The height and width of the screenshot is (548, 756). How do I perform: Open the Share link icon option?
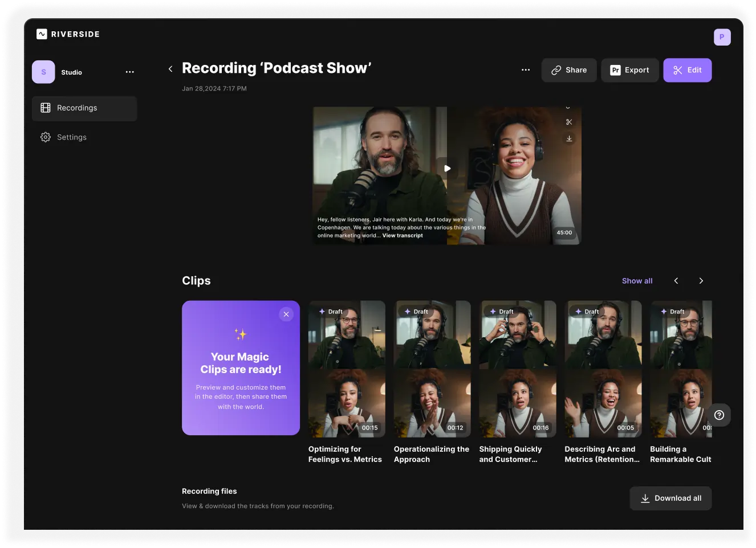point(556,70)
